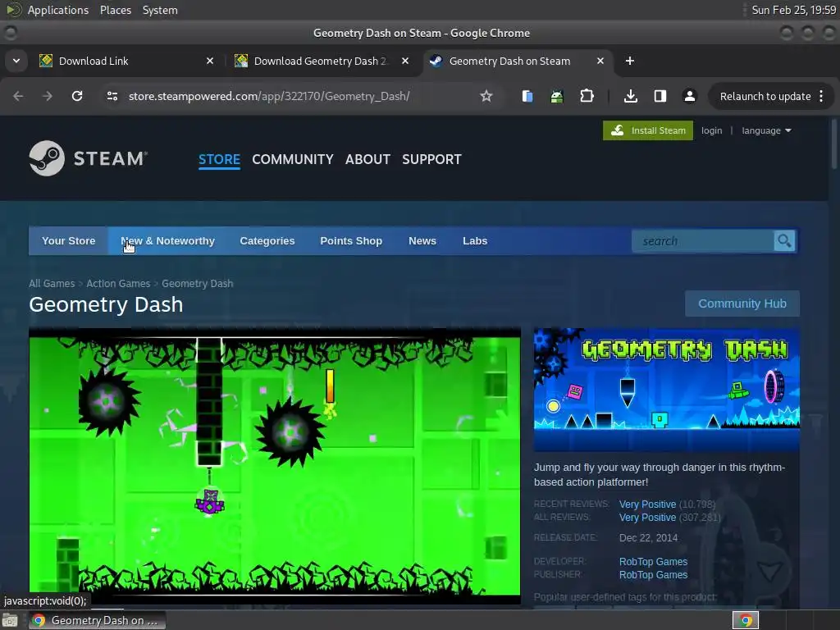
Task: Bookmark this page with star icon
Action: [x=486, y=96]
